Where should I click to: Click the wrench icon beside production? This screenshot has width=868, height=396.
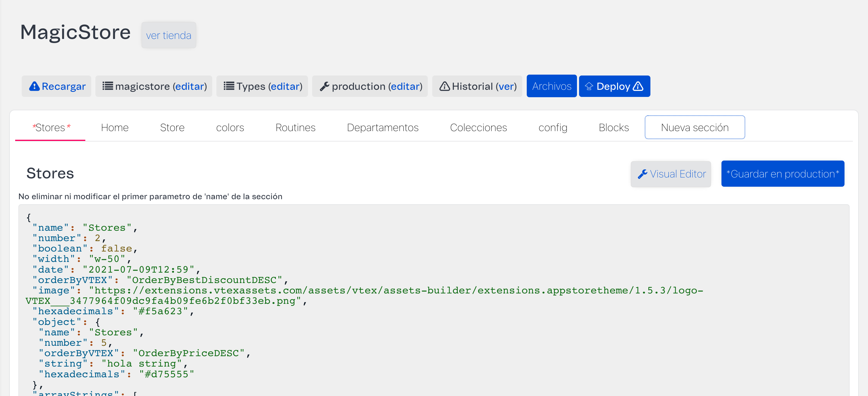pos(324,86)
